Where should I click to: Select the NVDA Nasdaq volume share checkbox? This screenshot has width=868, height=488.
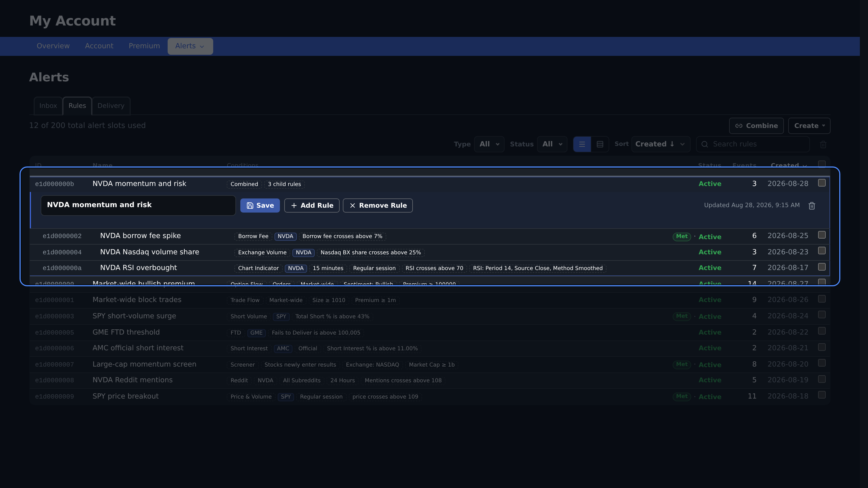tap(822, 251)
